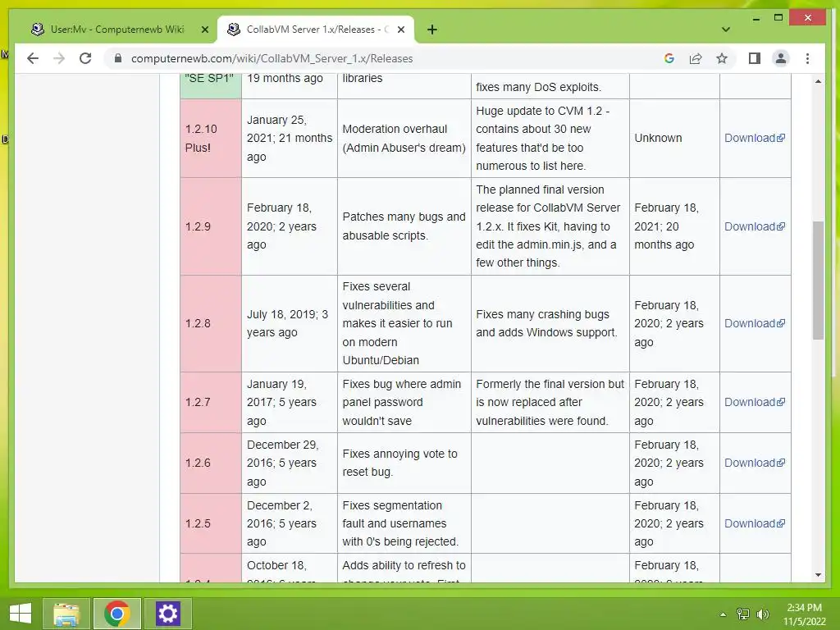Open File Explorer from taskbar

click(66, 614)
